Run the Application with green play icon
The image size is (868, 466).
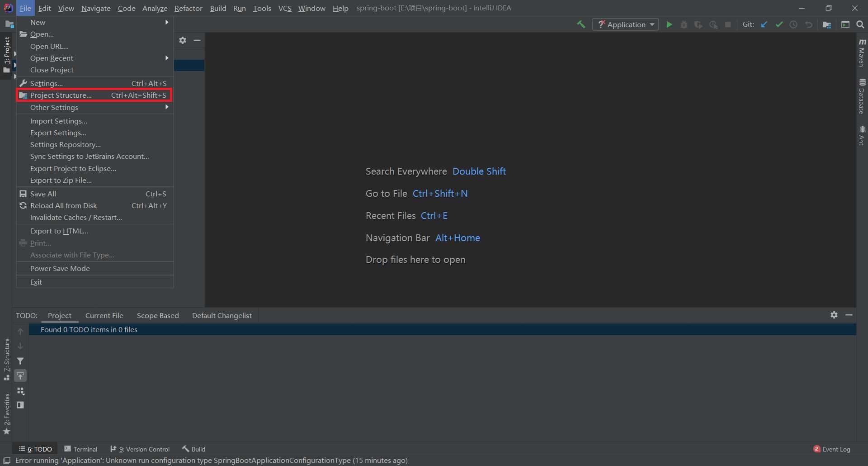click(670, 24)
